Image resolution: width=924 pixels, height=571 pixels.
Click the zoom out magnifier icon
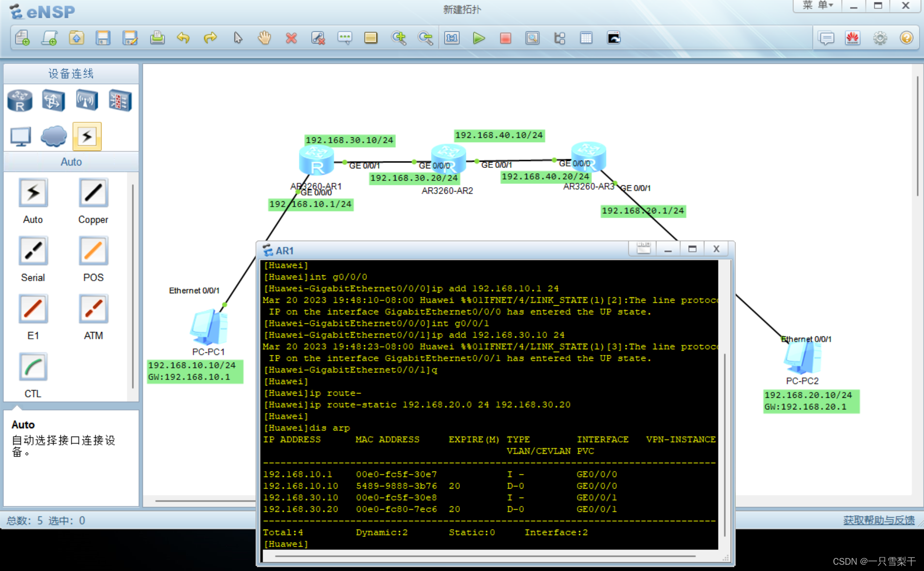click(x=425, y=38)
